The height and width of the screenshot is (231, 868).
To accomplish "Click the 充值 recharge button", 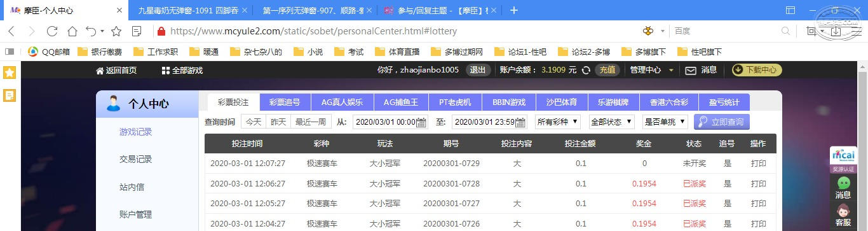I will (607, 71).
